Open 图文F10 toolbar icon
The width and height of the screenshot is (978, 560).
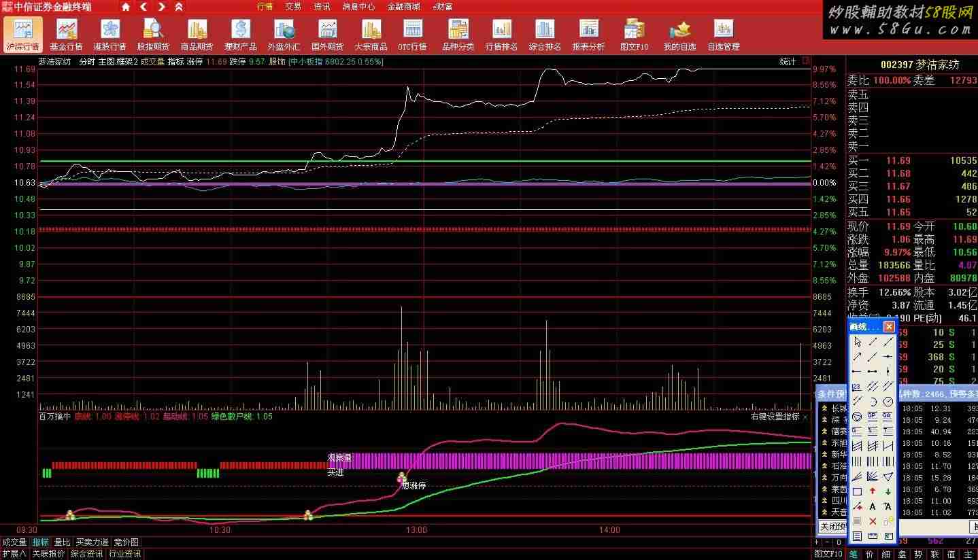coord(634,35)
